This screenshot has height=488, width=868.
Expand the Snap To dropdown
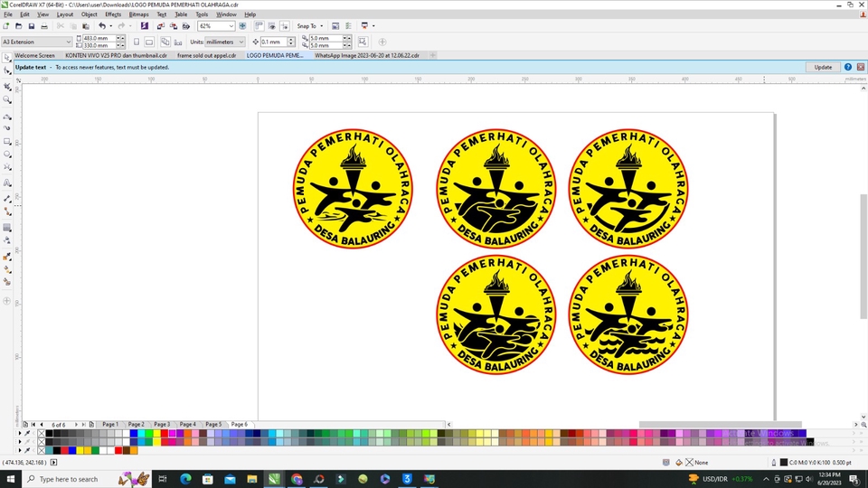[x=321, y=26]
